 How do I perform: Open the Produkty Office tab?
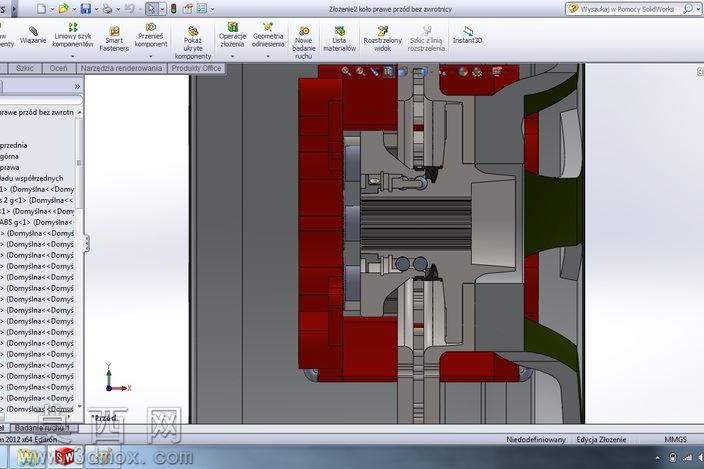[196, 68]
